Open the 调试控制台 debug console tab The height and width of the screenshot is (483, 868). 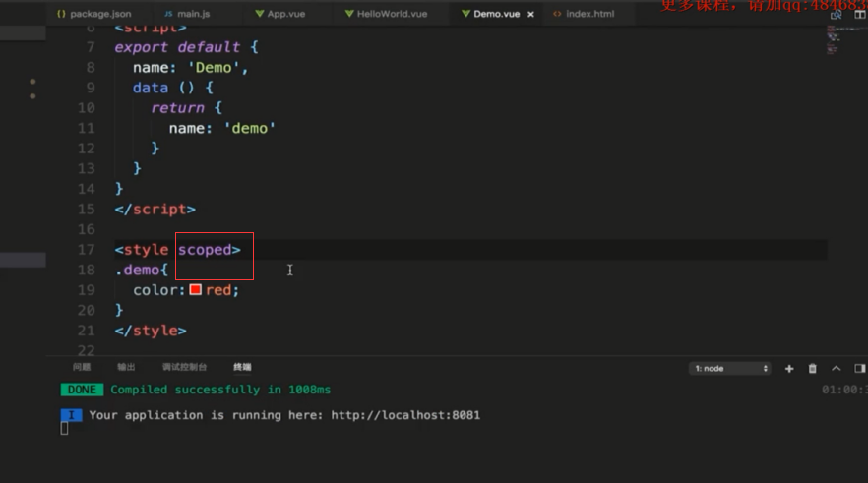pos(184,367)
